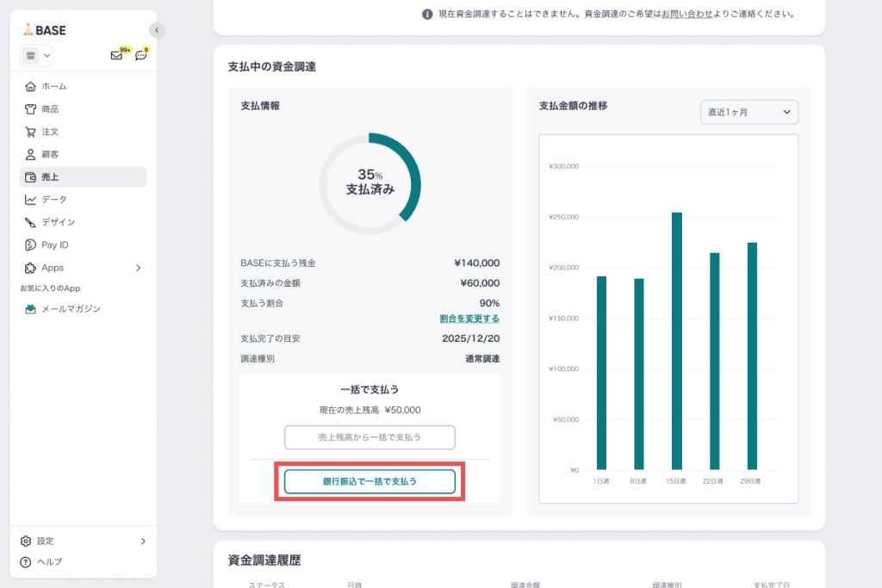Click the BASE logo
The height and width of the screenshot is (588, 882).
pyautogui.click(x=45, y=30)
